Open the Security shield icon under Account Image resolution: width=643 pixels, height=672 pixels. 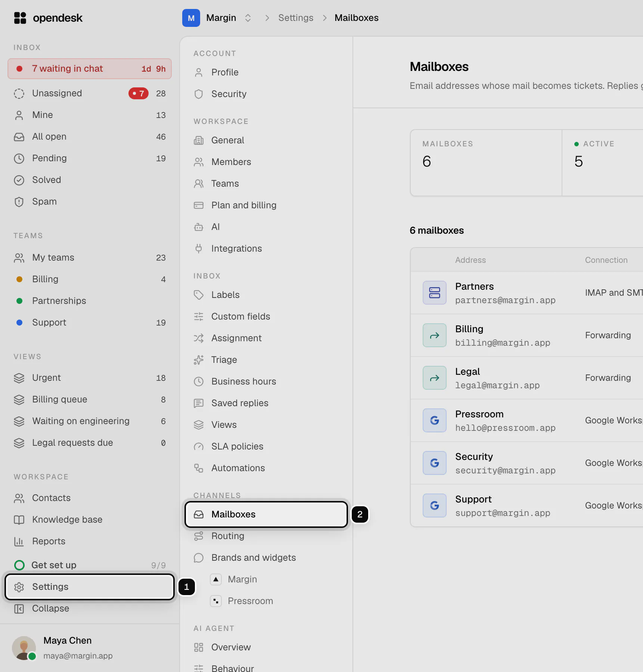tap(199, 94)
